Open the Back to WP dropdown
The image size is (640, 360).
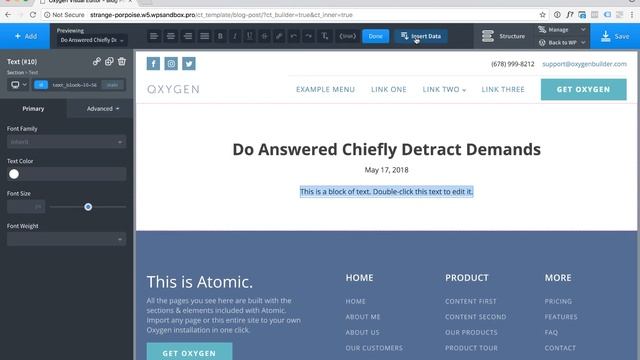(562, 42)
